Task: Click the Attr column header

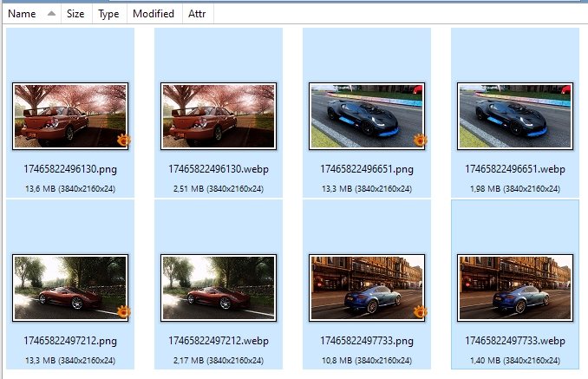Action: (x=198, y=14)
